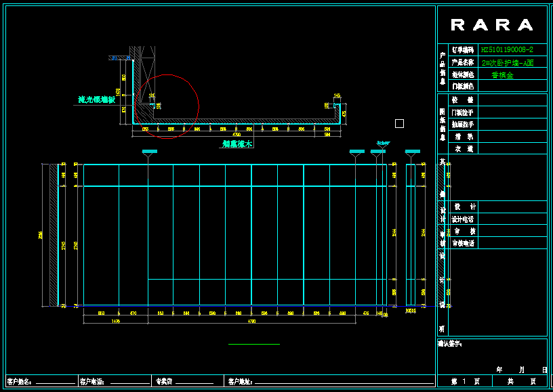This screenshot has width=553, height=392.
Task: Select the product name text 2#次卧护墙-A面
Action: (x=507, y=62)
